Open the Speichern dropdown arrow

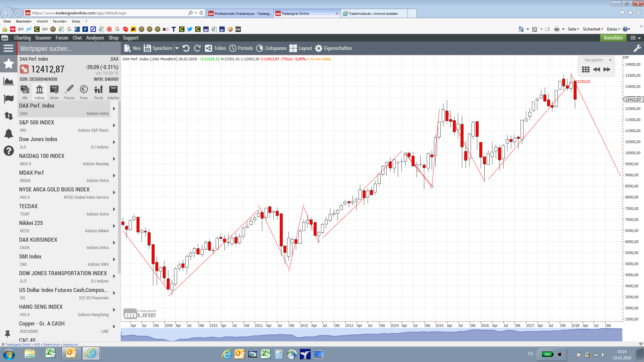point(177,48)
